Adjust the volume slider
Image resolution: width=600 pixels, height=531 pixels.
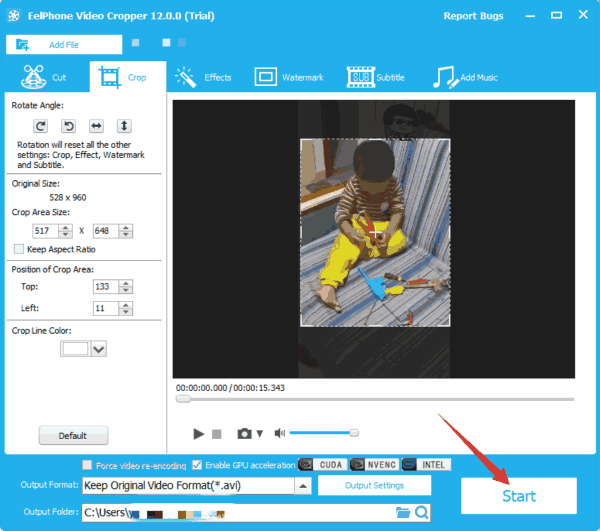pyautogui.click(x=324, y=433)
